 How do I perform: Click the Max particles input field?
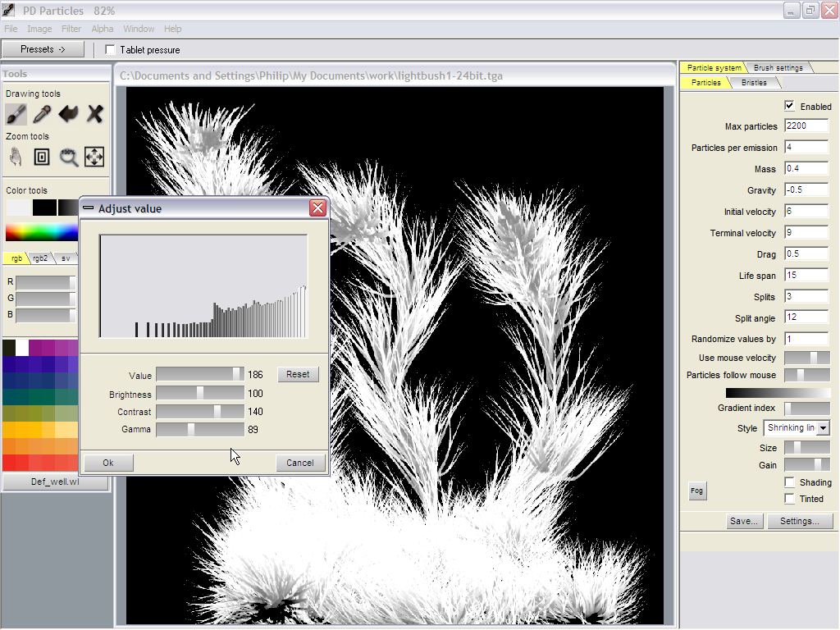coord(806,126)
